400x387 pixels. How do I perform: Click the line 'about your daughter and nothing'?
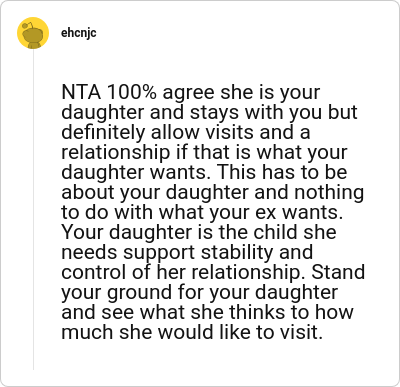point(213,192)
